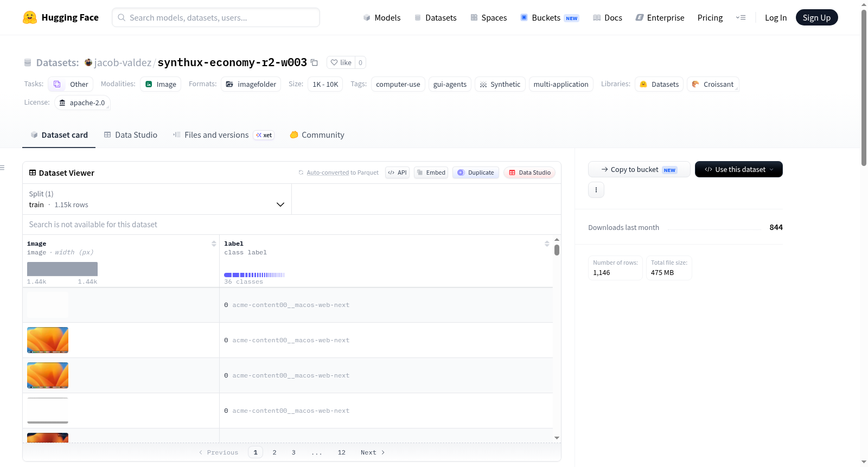Click Number of rows 1,146 box
The width and height of the screenshot is (868, 467).
(x=615, y=268)
